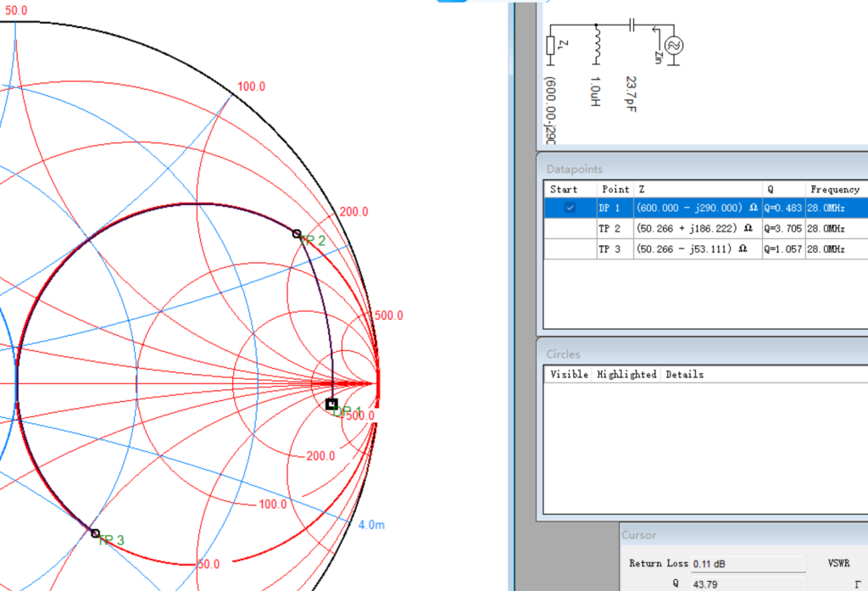Click the Datapoints panel title
This screenshot has height=591, width=868.
[574, 170]
